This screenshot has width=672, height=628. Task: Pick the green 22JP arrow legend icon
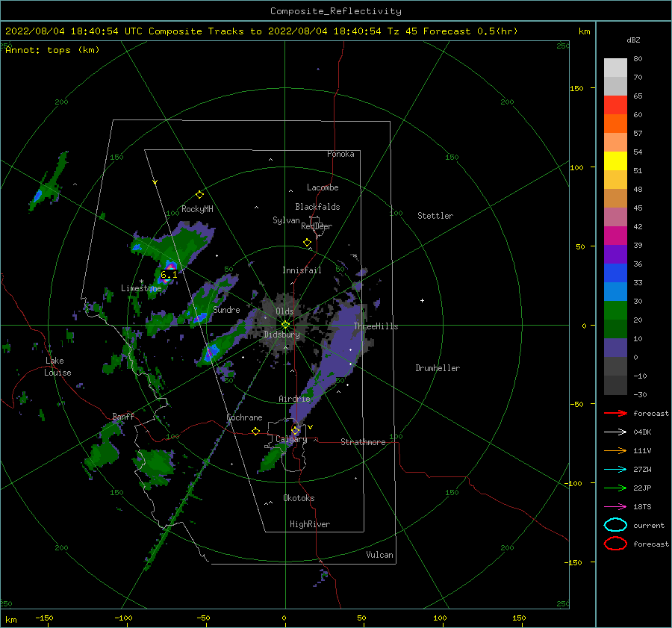pyautogui.click(x=615, y=488)
